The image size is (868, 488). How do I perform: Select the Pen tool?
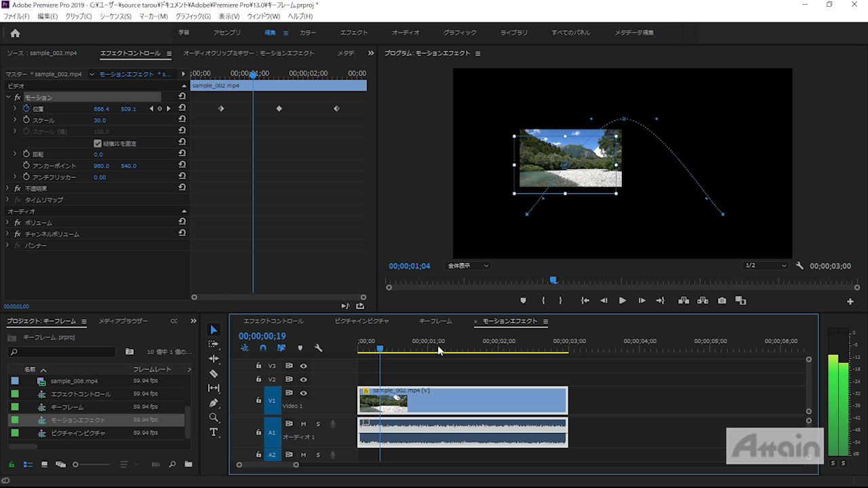214,403
